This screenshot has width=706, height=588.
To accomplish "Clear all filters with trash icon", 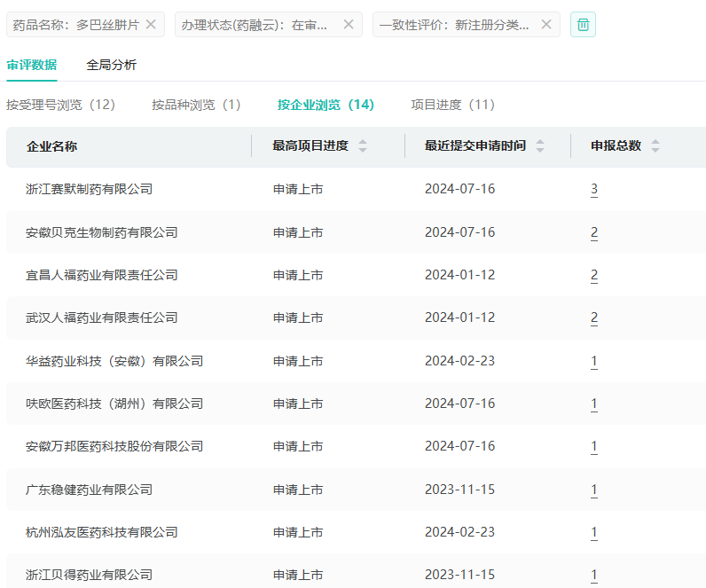I will [583, 25].
